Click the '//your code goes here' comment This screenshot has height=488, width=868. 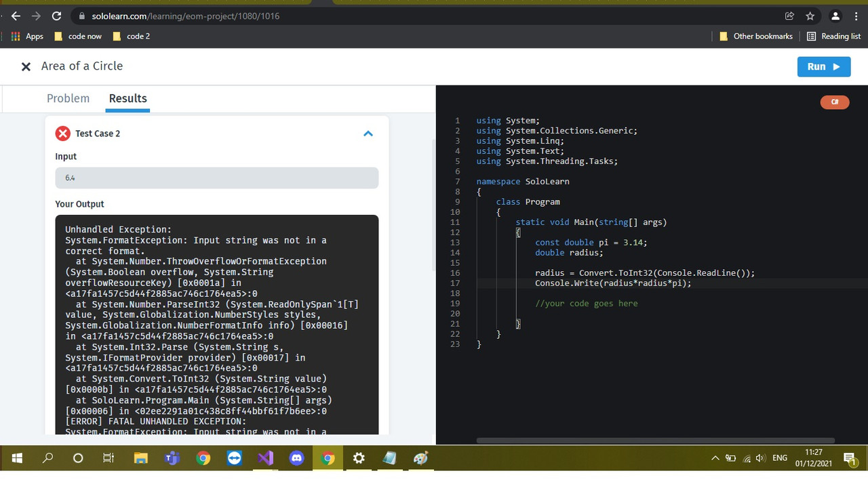586,304
